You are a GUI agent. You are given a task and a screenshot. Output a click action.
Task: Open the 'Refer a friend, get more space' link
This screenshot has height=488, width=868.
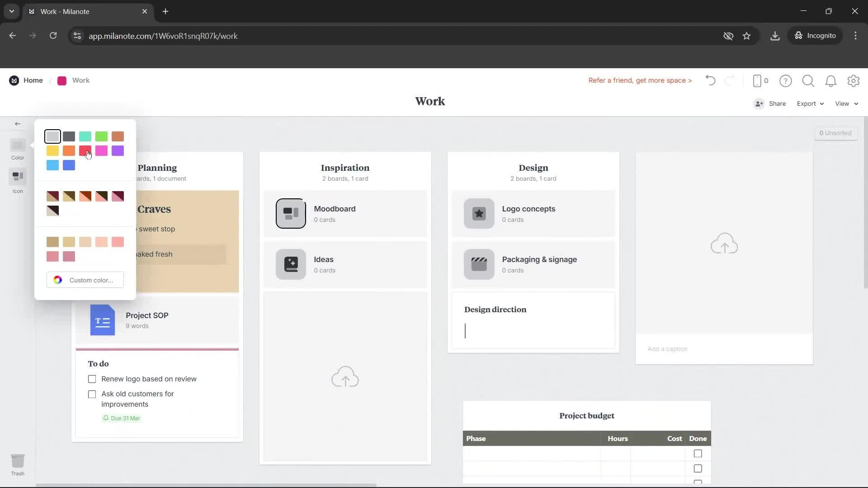[640, 80]
